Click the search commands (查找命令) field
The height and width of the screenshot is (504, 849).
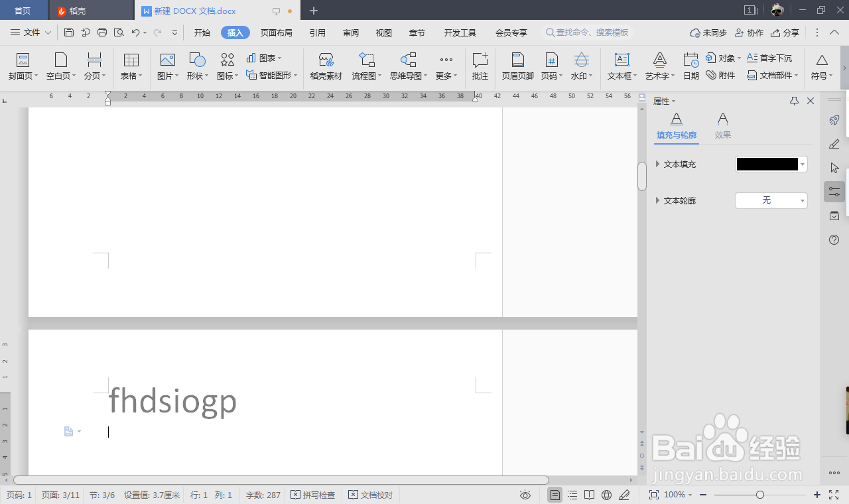588,32
